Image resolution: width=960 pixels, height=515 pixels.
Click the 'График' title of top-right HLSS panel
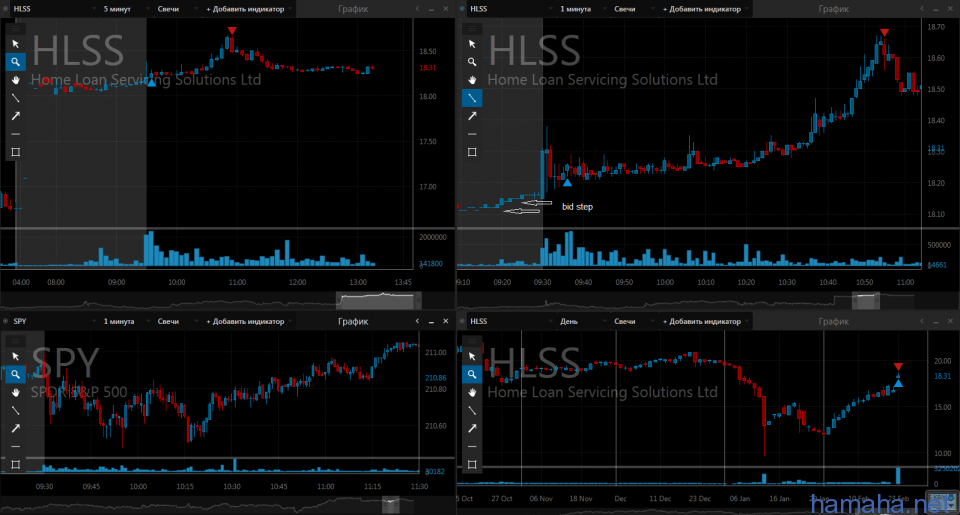[x=833, y=8]
